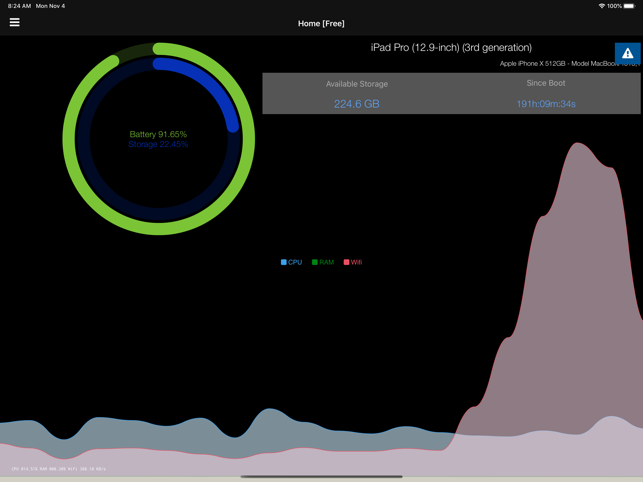Screen dimensions: 643x482
Task: Click the iPad Pro device name heading
Action: click(451, 47)
